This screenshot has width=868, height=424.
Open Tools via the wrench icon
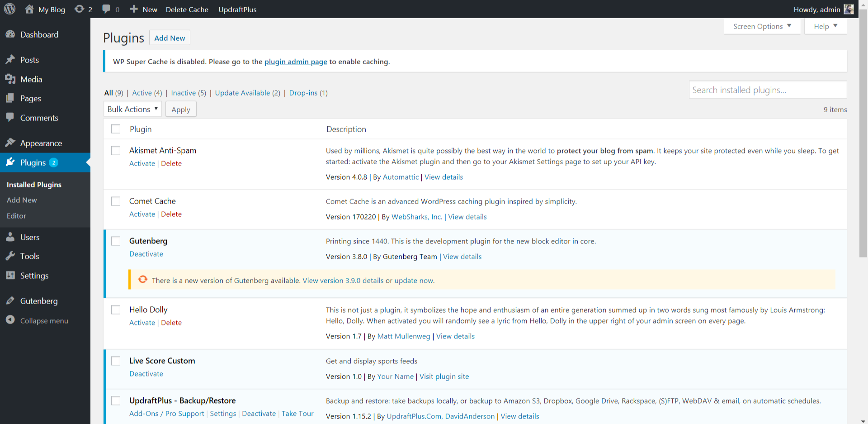[10, 256]
